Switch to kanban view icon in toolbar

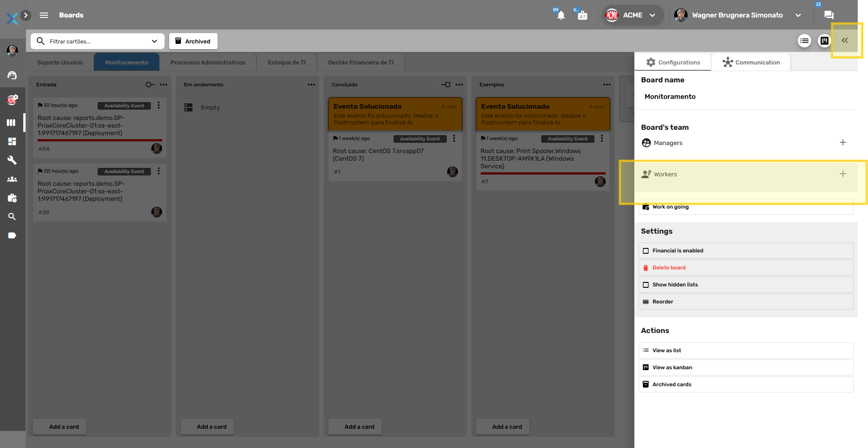[x=824, y=41]
